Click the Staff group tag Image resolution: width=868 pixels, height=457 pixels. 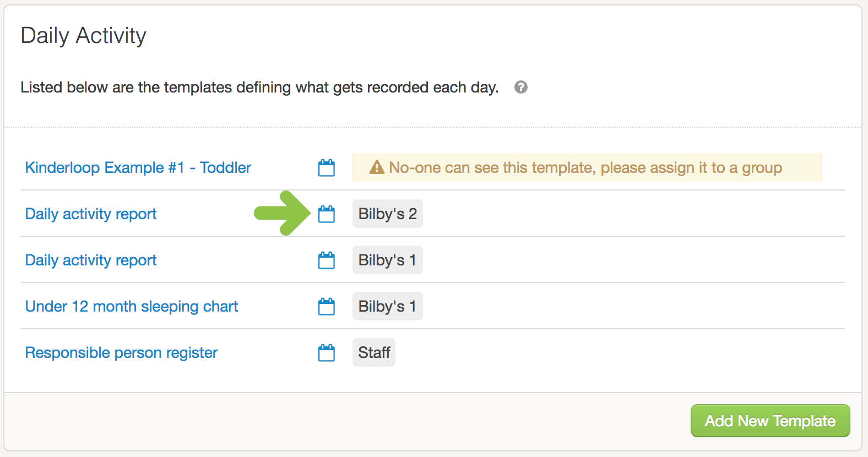(374, 352)
